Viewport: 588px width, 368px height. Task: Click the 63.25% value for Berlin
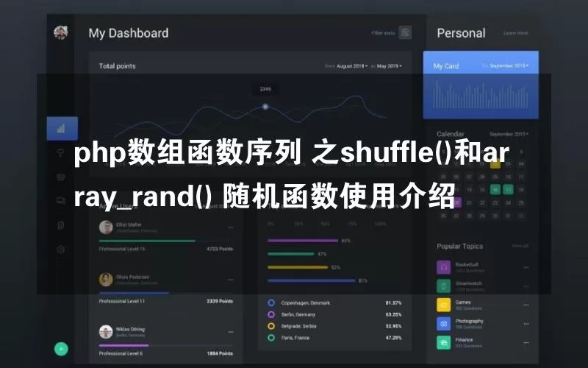(x=393, y=314)
